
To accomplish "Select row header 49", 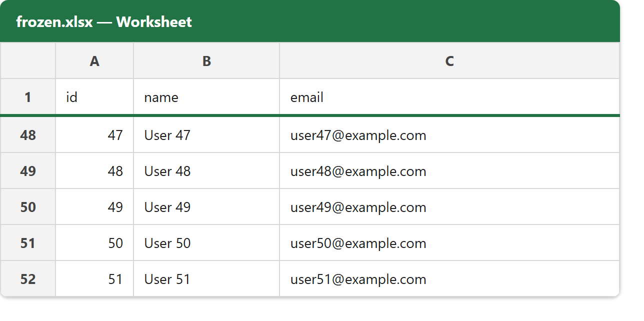I will coord(28,170).
